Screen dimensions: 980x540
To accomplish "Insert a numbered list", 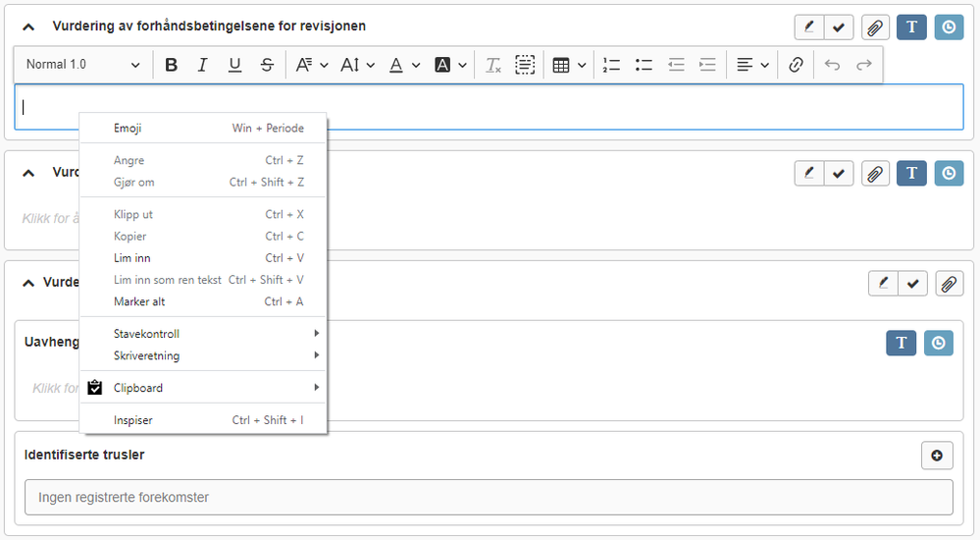I will [611, 65].
